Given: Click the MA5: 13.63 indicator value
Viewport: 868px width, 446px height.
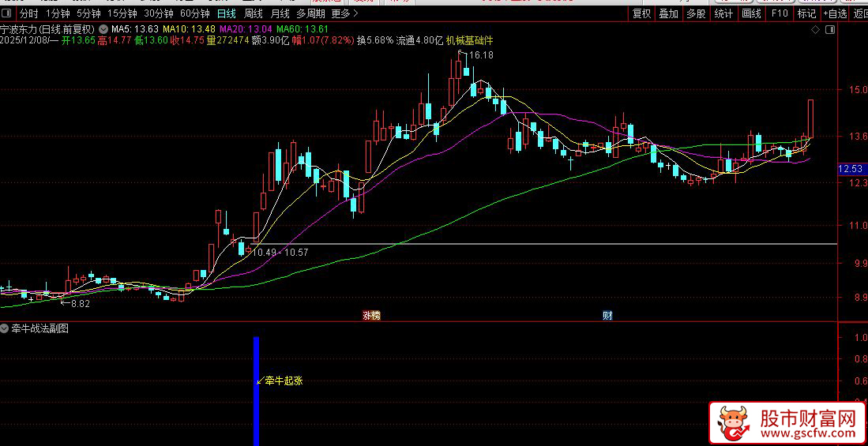Looking at the screenshot, I should tap(135, 28).
